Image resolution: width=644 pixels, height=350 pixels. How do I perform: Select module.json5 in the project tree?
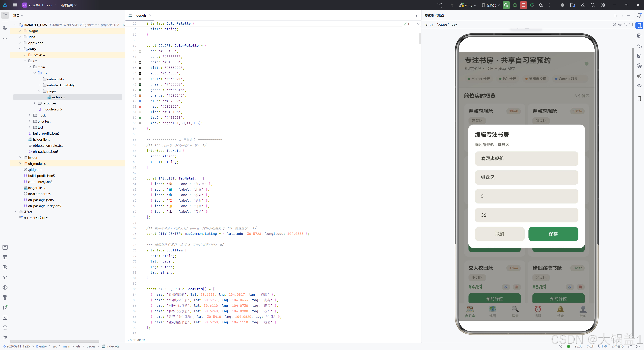[52, 109]
